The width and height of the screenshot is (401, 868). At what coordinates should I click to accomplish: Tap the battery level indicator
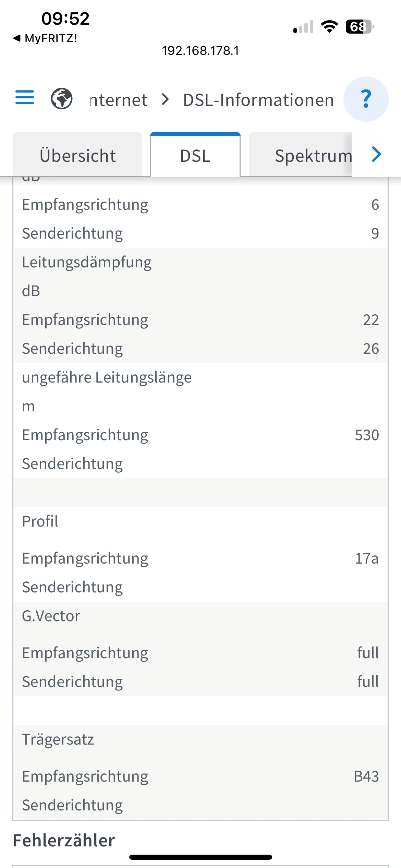click(359, 26)
